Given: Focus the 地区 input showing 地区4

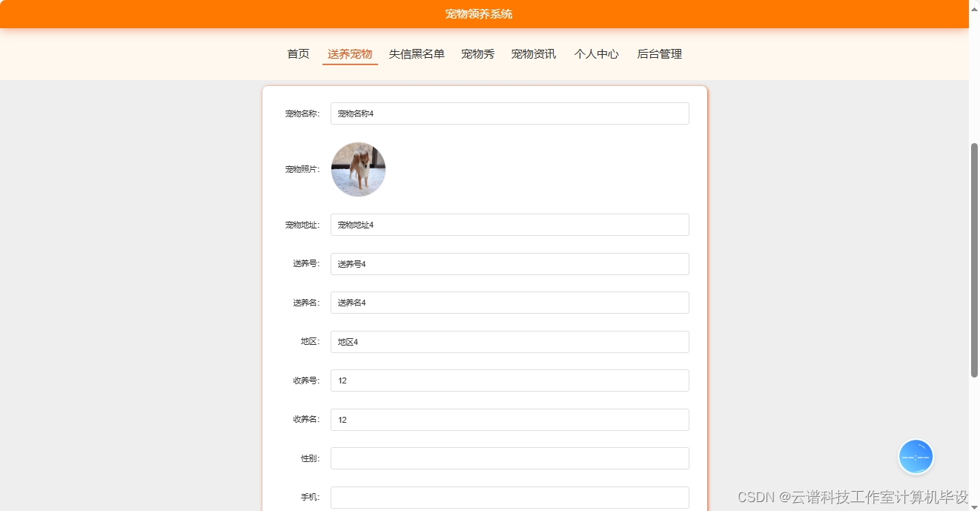Looking at the screenshot, I should click(509, 341).
